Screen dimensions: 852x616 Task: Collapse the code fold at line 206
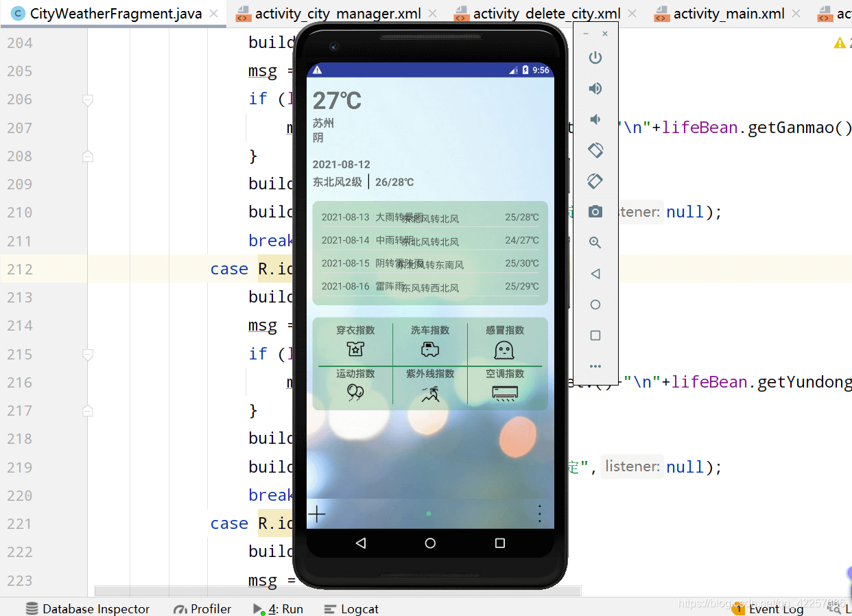(x=87, y=99)
